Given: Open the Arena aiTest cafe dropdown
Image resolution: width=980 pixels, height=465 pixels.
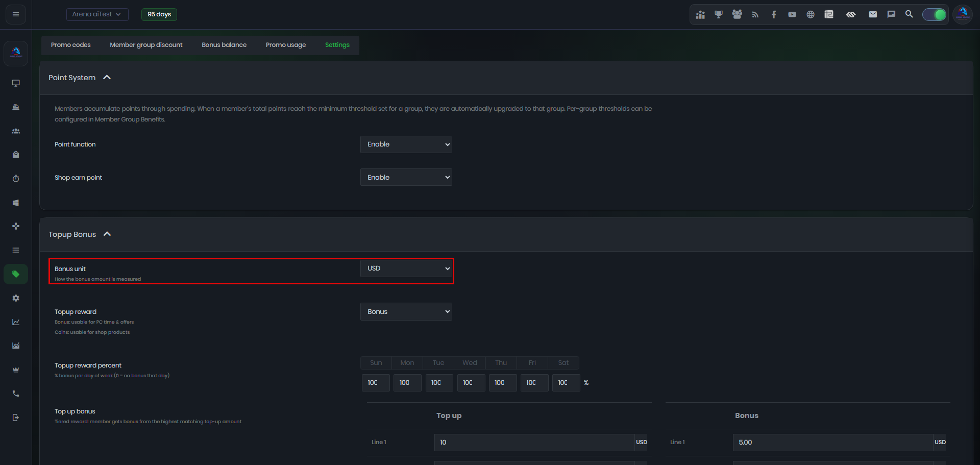Looking at the screenshot, I should [97, 14].
